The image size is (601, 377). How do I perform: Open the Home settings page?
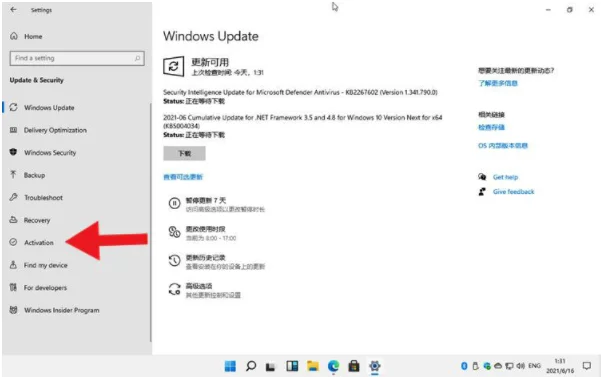point(33,36)
